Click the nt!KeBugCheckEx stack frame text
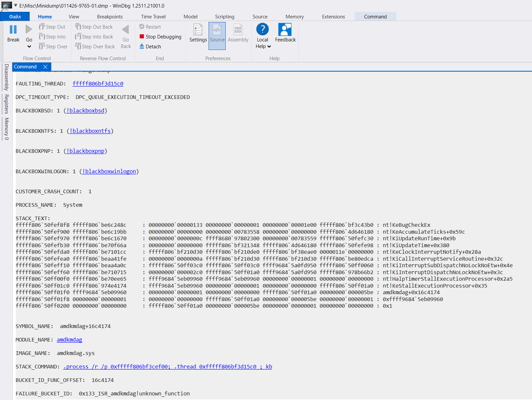 [407, 225]
